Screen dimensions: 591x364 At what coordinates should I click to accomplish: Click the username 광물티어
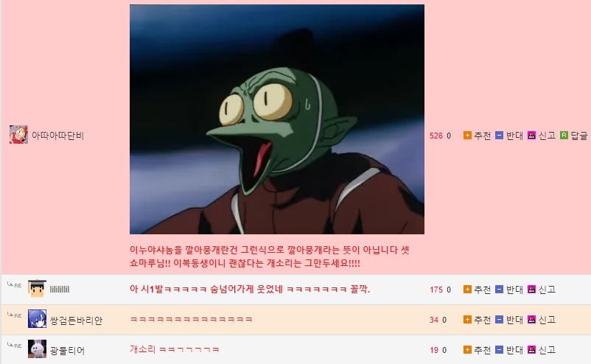click(67, 351)
